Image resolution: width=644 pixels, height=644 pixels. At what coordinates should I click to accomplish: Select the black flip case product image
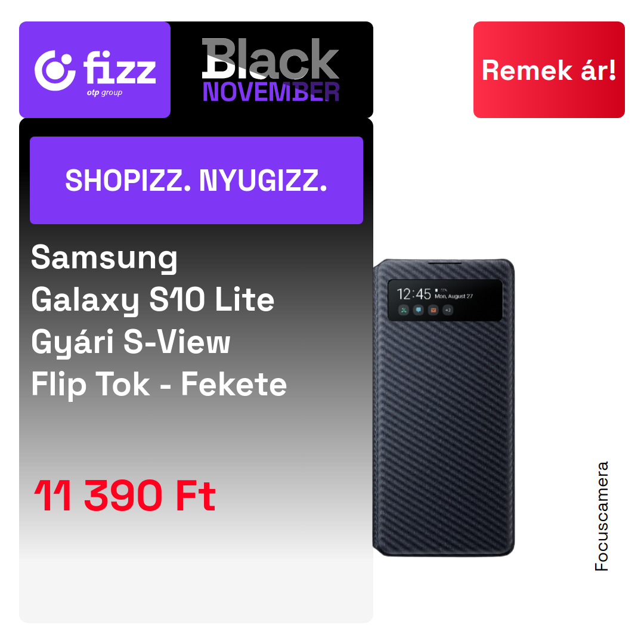(444, 408)
